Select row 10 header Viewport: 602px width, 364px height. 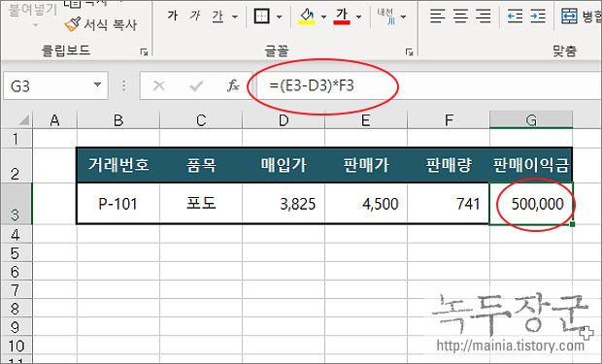click(x=17, y=346)
